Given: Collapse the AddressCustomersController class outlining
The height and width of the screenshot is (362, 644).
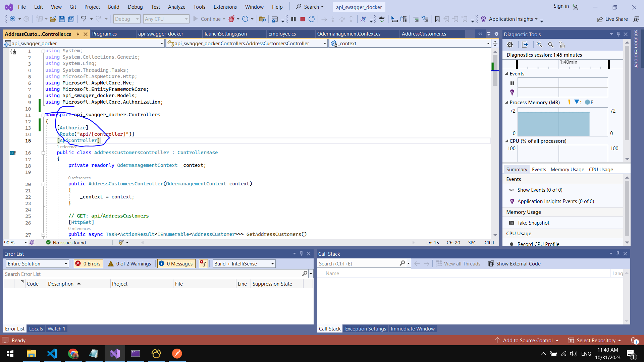Looking at the screenshot, I should pos(43,153).
